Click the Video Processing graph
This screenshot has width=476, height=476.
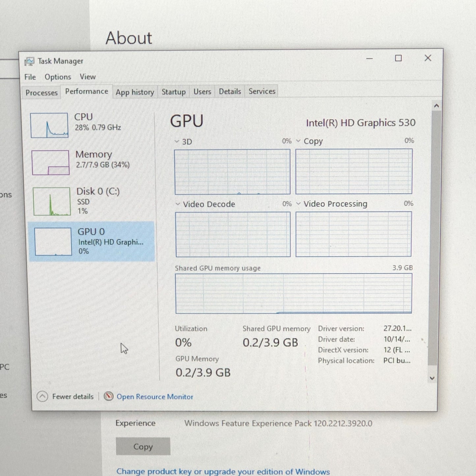(x=353, y=234)
